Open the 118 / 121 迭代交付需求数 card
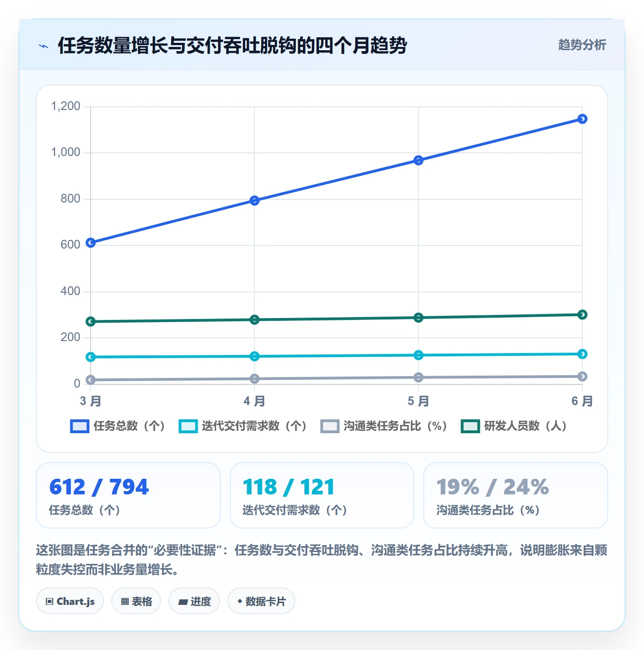 click(x=322, y=495)
